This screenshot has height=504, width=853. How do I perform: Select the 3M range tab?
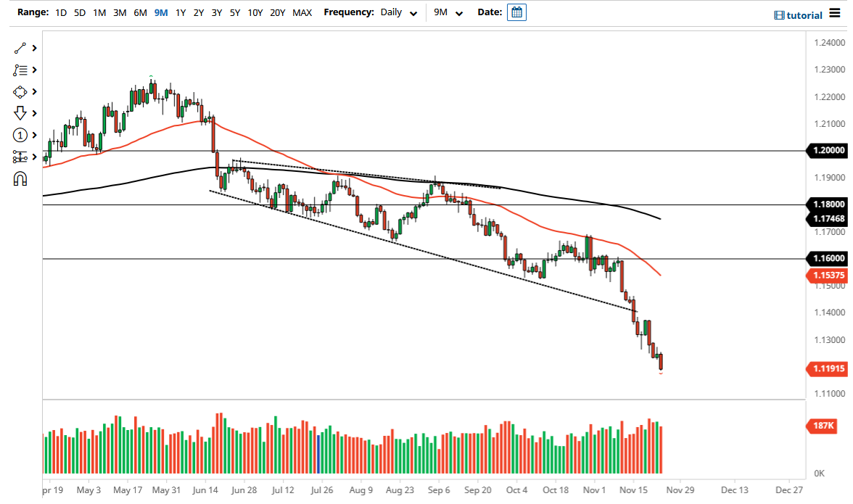pos(120,12)
